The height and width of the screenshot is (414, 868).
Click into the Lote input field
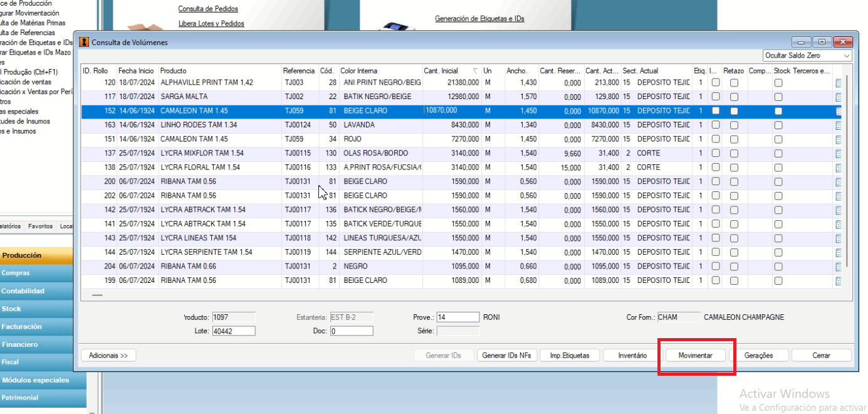click(x=234, y=331)
